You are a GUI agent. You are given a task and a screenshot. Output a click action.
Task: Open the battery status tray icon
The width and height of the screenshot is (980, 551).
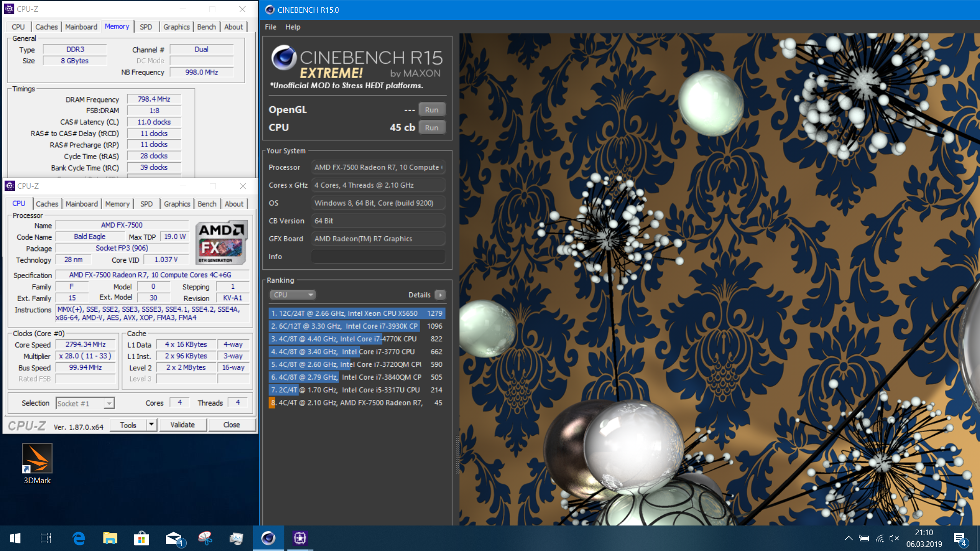864,538
